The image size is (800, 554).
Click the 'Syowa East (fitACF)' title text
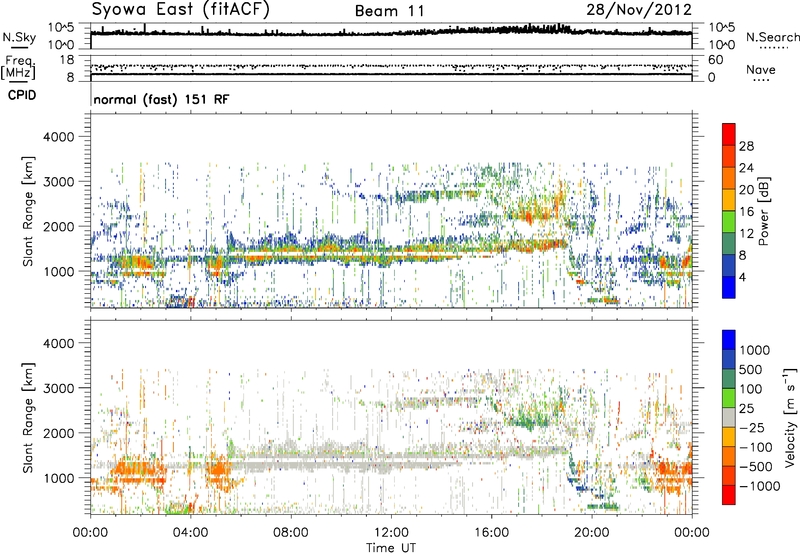[x=181, y=9]
